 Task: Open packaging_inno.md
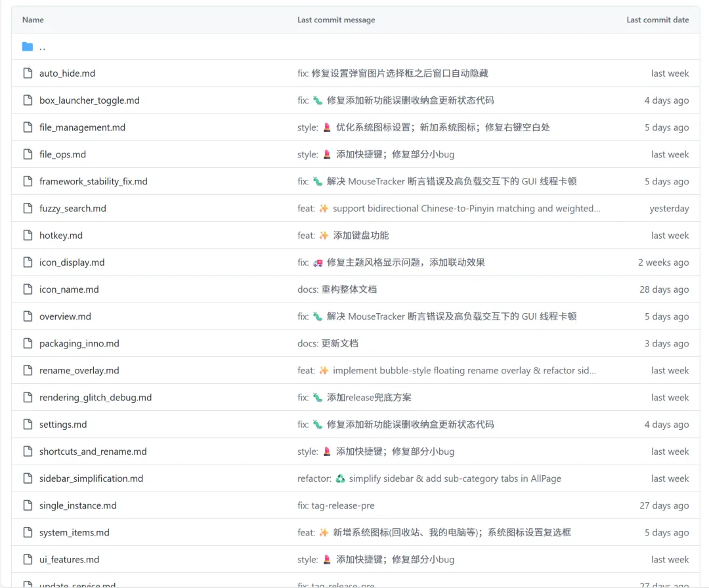pyautogui.click(x=79, y=343)
